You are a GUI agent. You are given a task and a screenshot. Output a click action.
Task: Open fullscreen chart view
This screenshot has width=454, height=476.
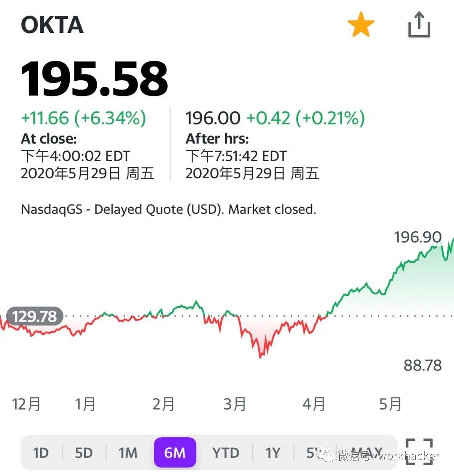point(419,452)
